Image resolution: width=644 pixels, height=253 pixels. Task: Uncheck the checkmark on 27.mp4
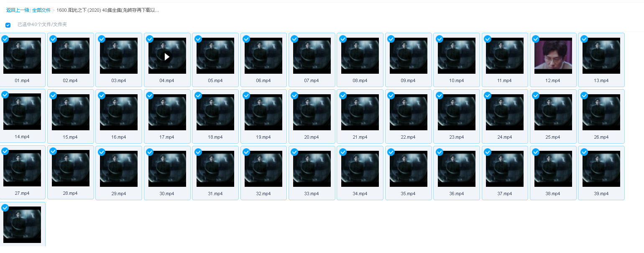5,152
